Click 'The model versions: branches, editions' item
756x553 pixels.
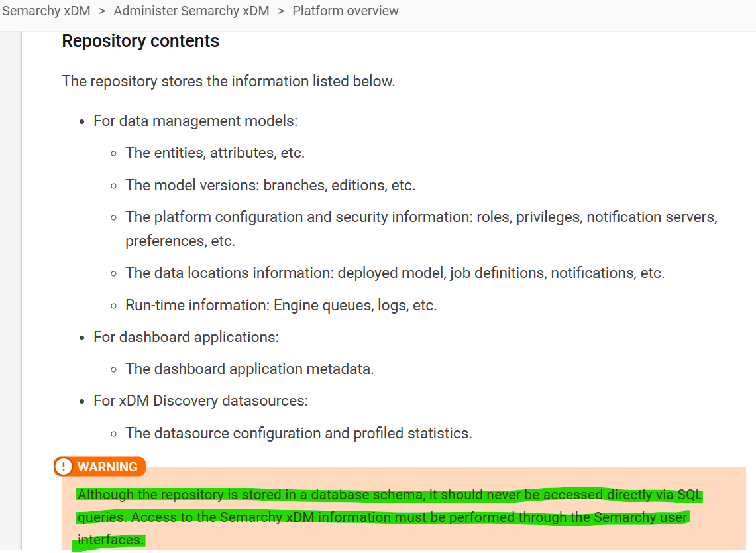point(270,185)
